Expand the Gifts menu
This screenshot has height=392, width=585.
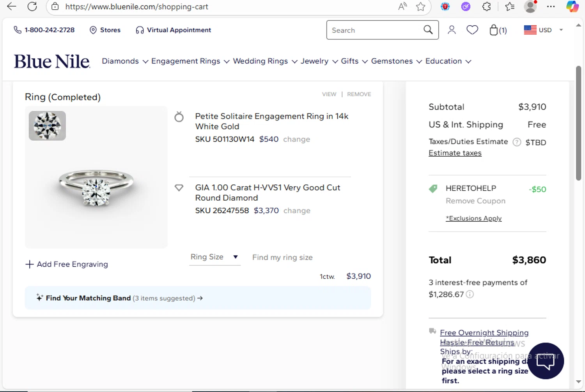(x=354, y=61)
